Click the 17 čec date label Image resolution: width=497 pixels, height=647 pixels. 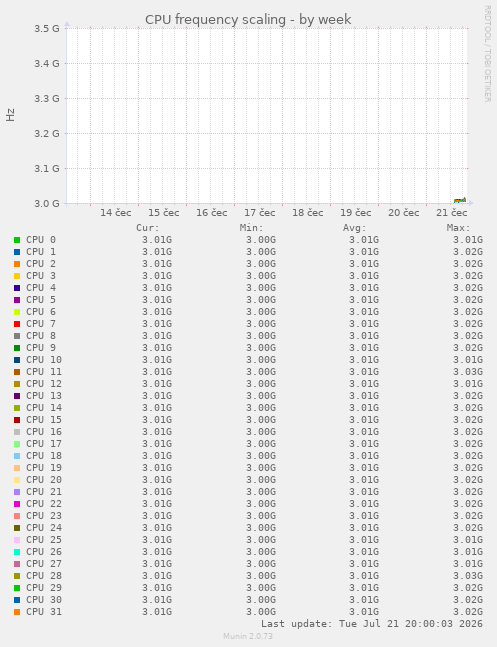coord(260,213)
